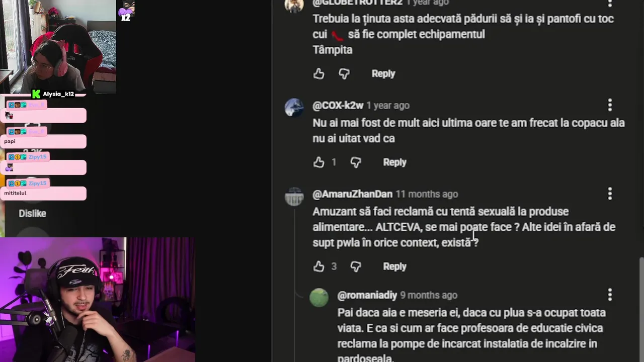Reply to the @COX-k2w comment
644x362 pixels.
pyautogui.click(x=395, y=162)
